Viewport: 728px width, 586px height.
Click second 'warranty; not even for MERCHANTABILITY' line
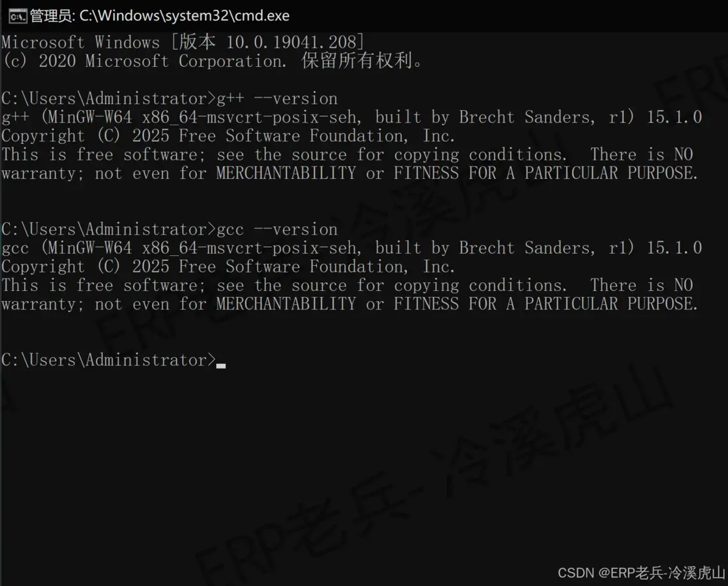[349, 304]
